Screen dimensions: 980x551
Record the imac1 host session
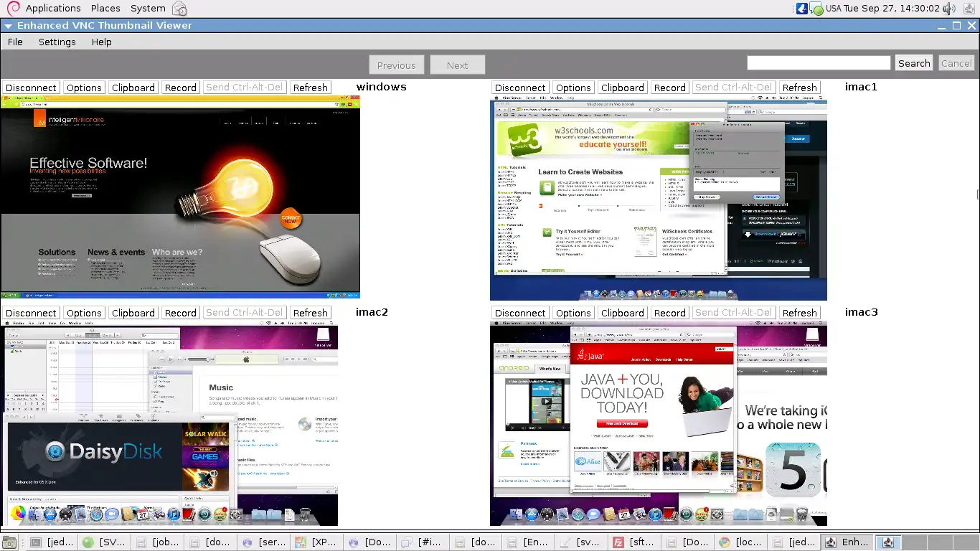click(670, 88)
